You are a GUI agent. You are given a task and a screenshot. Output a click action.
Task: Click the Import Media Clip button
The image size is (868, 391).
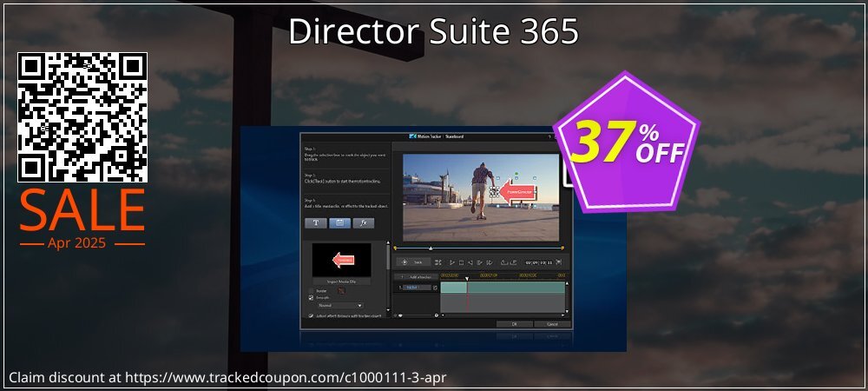point(341,282)
